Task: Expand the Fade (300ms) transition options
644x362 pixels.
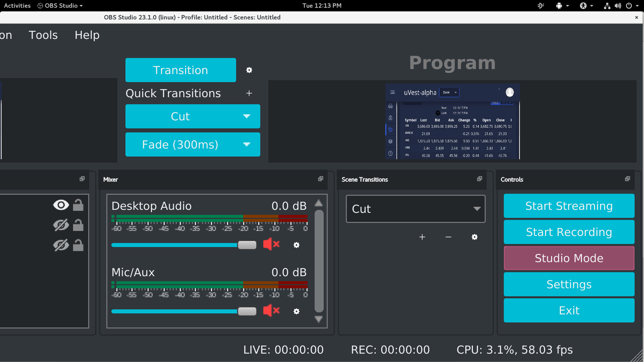Action: (247, 144)
